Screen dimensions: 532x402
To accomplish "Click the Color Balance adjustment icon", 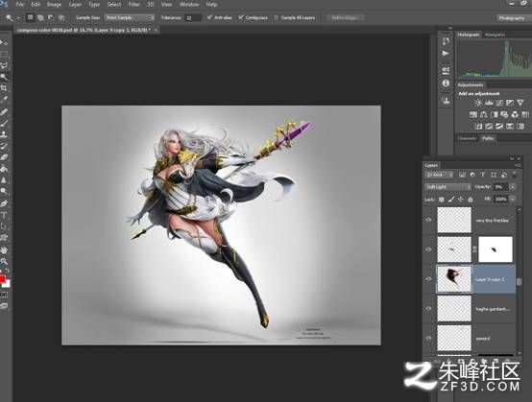I will [484, 114].
